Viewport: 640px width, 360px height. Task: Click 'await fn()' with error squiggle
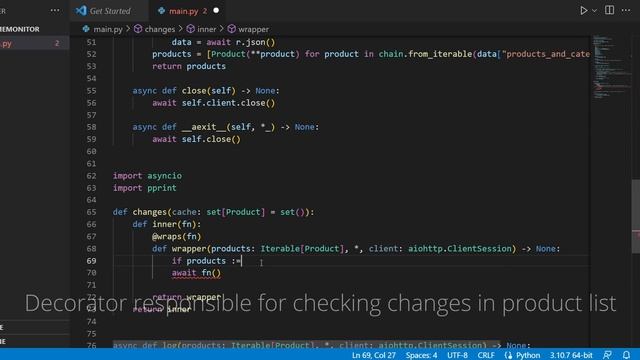click(x=196, y=273)
